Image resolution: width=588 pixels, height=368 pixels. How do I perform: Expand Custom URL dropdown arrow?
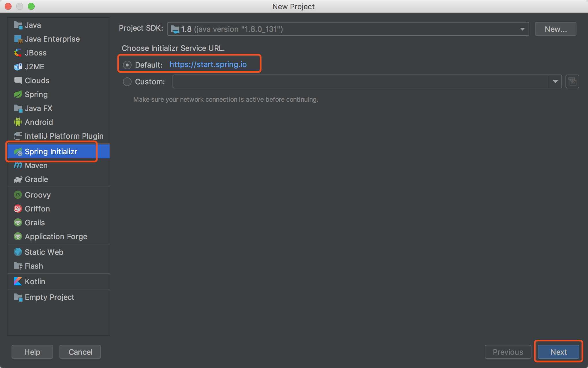point(556,81)
